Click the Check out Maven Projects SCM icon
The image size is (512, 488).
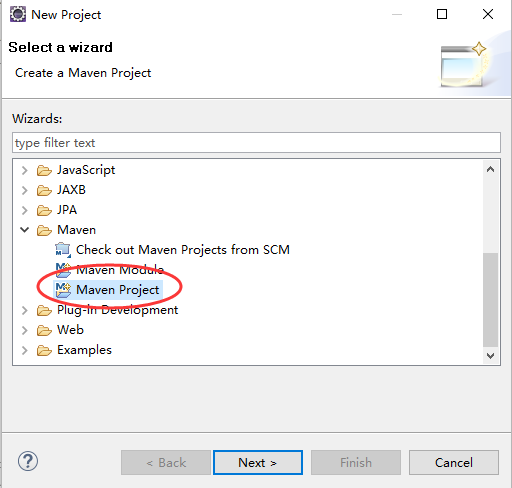pyautogui.click(x=63, y=250)
